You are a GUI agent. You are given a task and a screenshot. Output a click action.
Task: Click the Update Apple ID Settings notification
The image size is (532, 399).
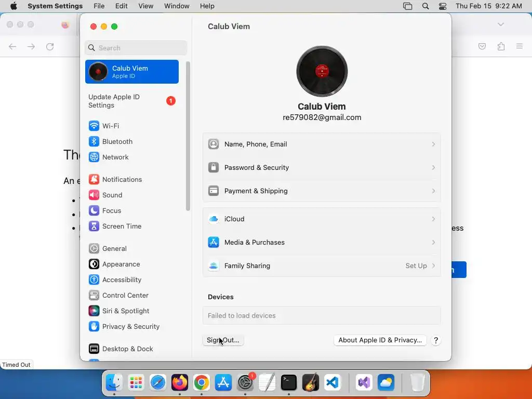[x=132, y=101]
